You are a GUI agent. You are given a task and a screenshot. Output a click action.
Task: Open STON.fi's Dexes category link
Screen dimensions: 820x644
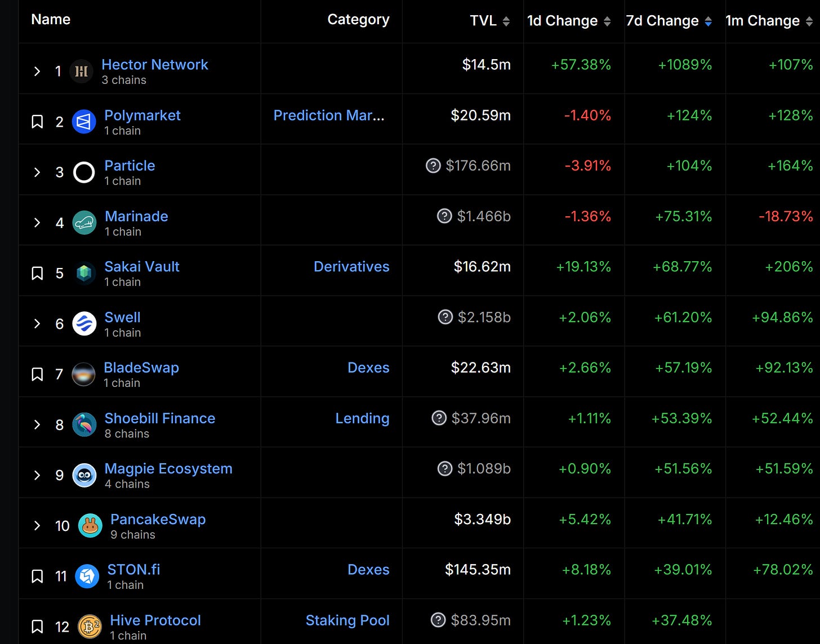click(x=368, y=569)
